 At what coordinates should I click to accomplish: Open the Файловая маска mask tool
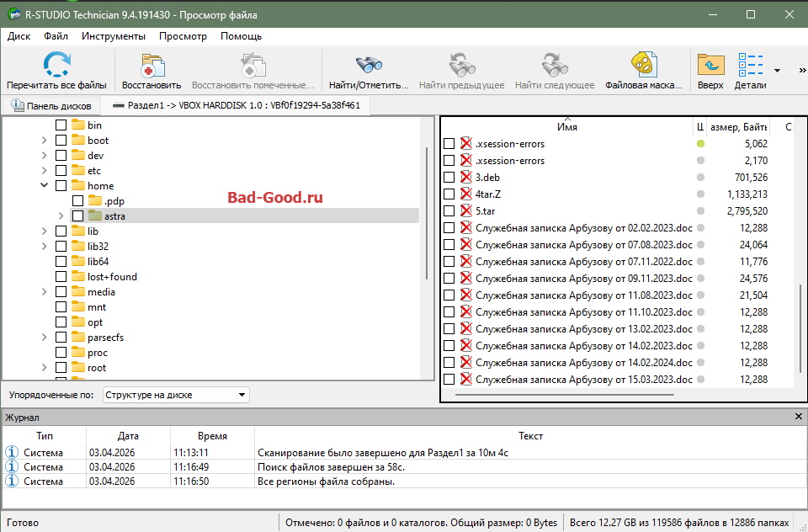[643, 66]
